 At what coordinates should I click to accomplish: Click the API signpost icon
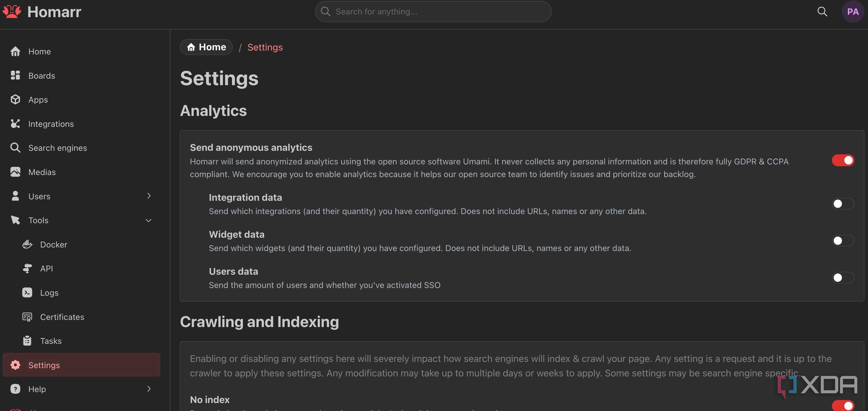pyautogui.click(x=27, y=268)
